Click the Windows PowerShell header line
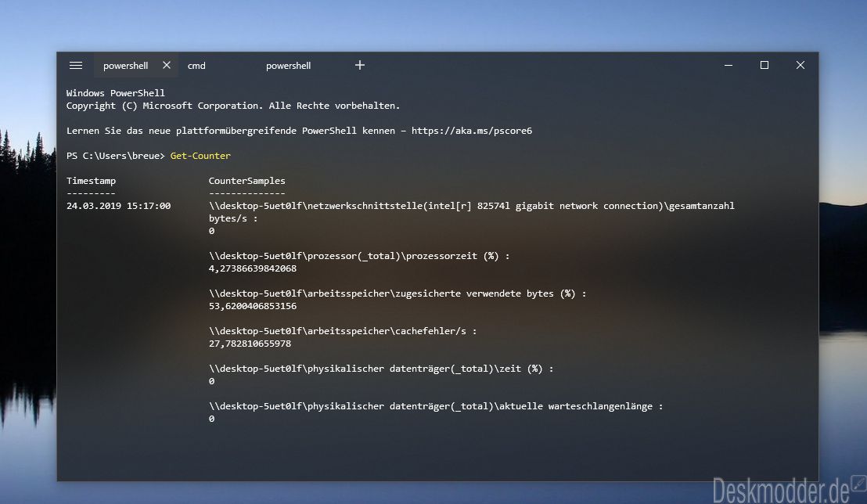This screenshot has width=867, height=504. click(116, 93)
